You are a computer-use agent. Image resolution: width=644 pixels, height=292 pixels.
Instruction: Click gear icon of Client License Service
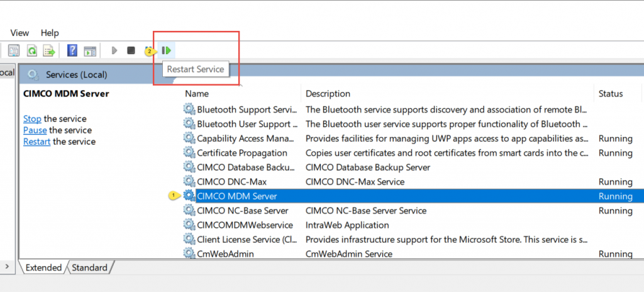coord(189,239)
